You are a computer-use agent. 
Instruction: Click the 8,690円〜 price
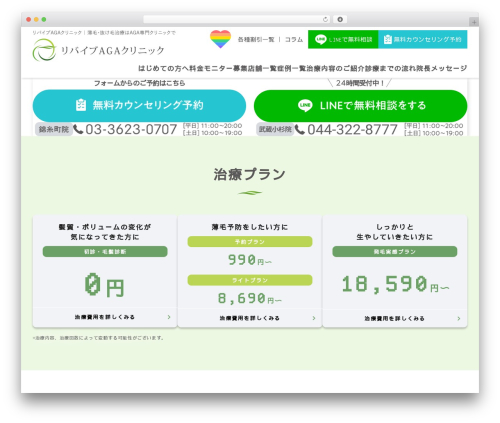pos(250,299)
